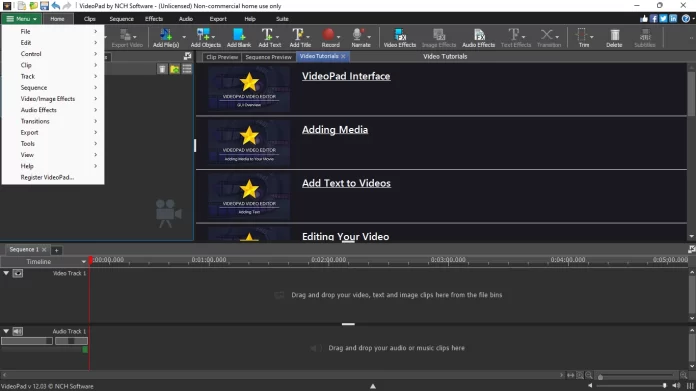Switch to Clip Preview tab
Image resolution: width=696 pixels, height=391 pixels.
pyautogui.click(x=222, y=57)
